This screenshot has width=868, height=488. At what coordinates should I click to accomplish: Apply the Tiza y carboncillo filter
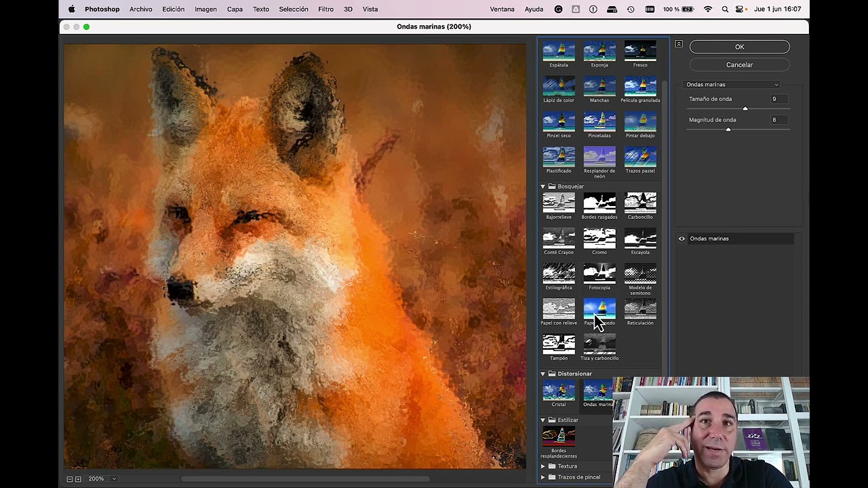point(599,344)
